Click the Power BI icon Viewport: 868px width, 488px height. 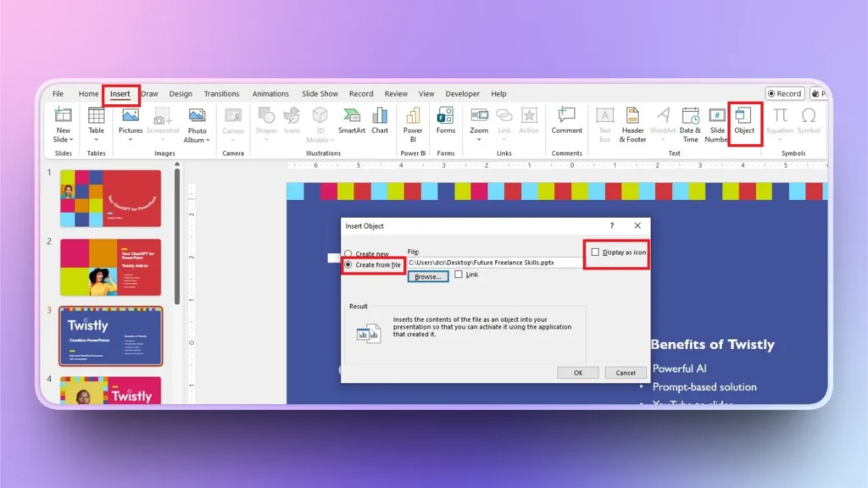coord(413,123)
